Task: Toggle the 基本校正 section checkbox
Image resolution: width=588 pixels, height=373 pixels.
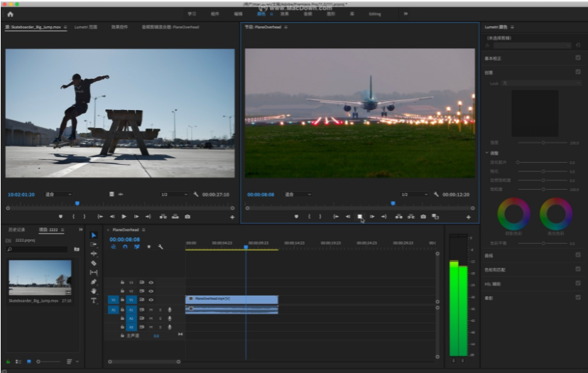Action: [x=578, y=58]
